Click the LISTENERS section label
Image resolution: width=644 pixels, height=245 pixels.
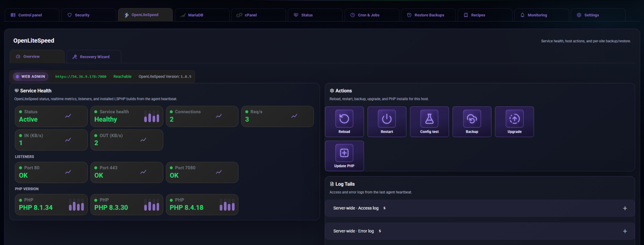click(x=25, y=157)
